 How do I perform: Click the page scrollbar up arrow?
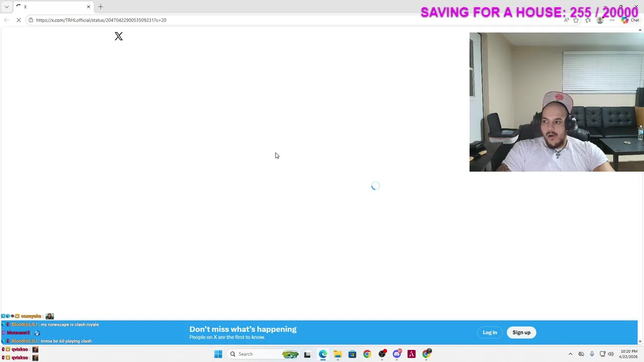(x=640, y=30)
